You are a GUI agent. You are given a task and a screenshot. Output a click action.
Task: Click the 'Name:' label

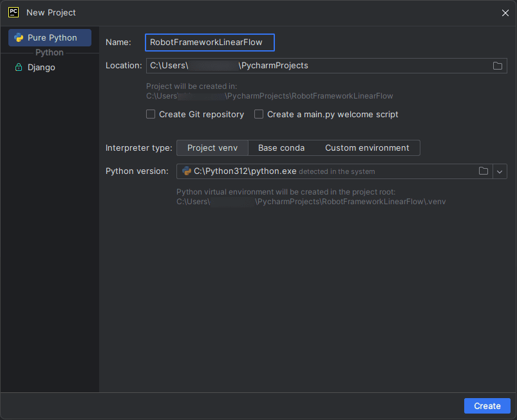point(118,43)
